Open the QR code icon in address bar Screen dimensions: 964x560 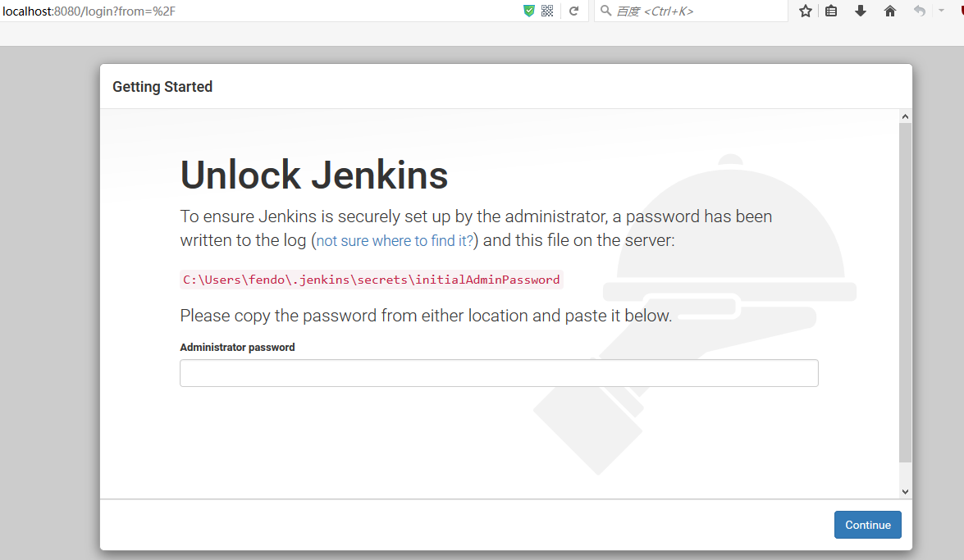tap(547, 11)
